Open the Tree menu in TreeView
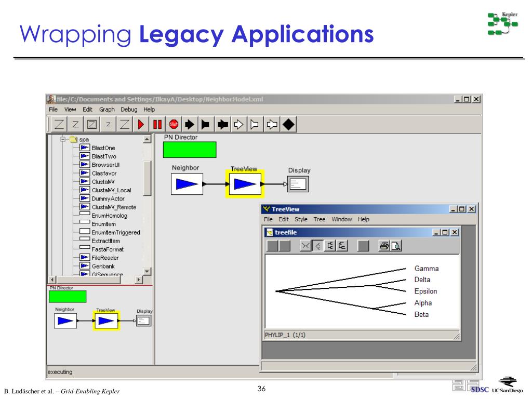532x399 pixels. [320, 219]
